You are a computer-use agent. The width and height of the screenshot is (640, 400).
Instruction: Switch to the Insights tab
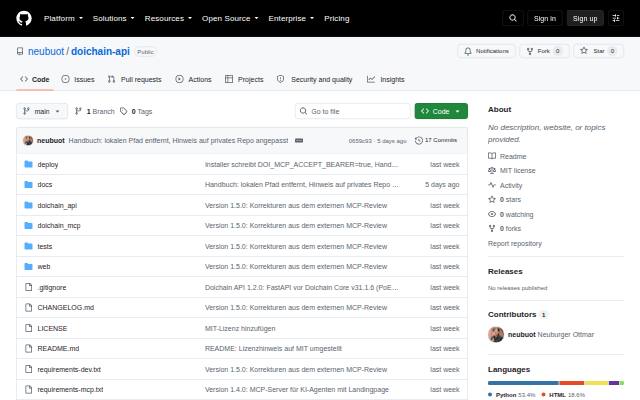click(386, 79)
